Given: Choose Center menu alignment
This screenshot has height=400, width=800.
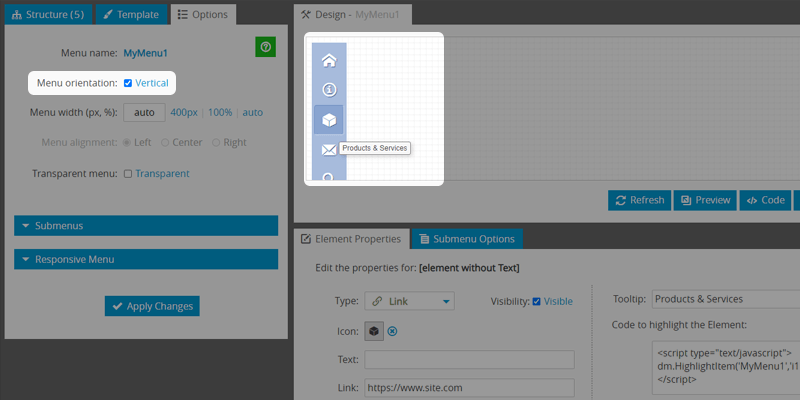Looking at the screenshot, I should [x=165, y=143].
